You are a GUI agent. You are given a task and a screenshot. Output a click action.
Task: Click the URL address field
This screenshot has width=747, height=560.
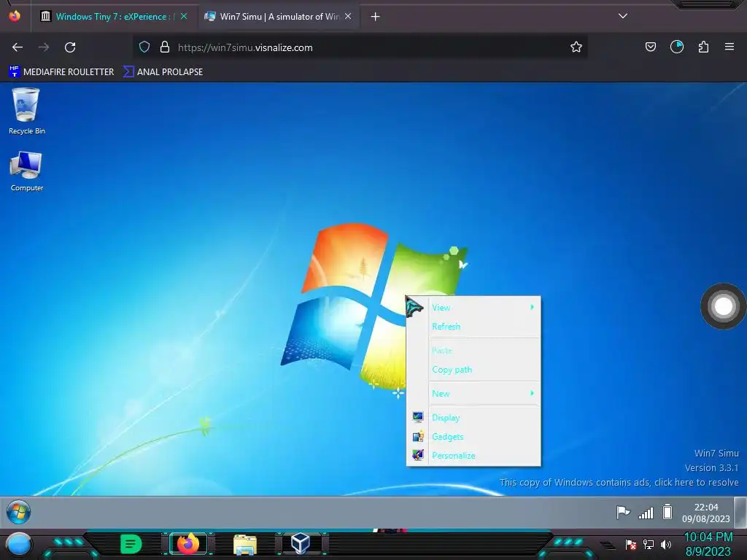click(360, 47)
